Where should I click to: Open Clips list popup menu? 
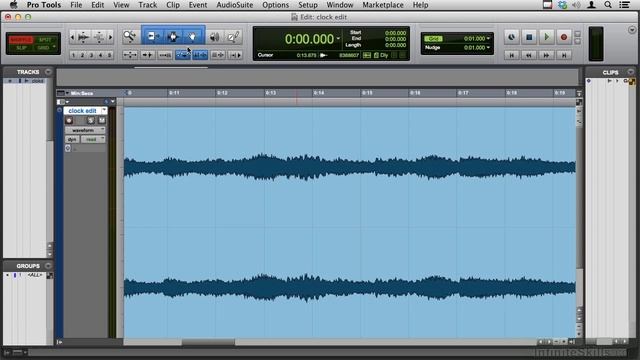tap(631, 72)
